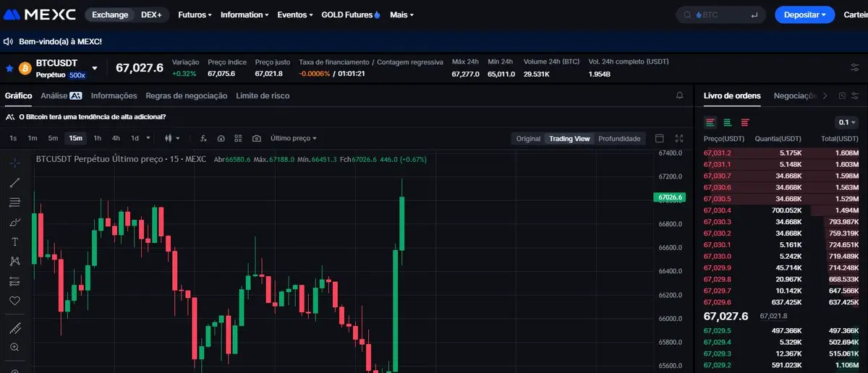868x373 pixels.
Task: Set chart interval to 4h
Action: [x=116, y=138]
